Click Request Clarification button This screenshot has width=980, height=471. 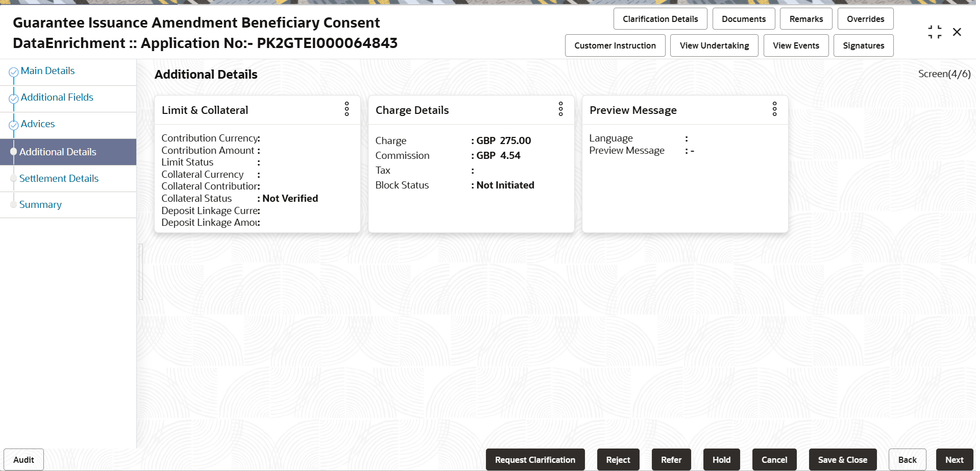pyautogui.click(x=535, y=460)
